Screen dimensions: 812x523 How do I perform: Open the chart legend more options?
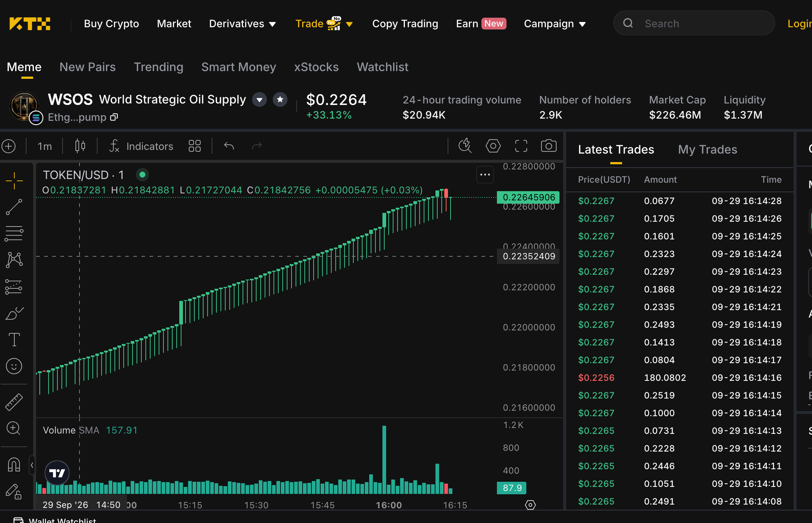tap(485, 175)
